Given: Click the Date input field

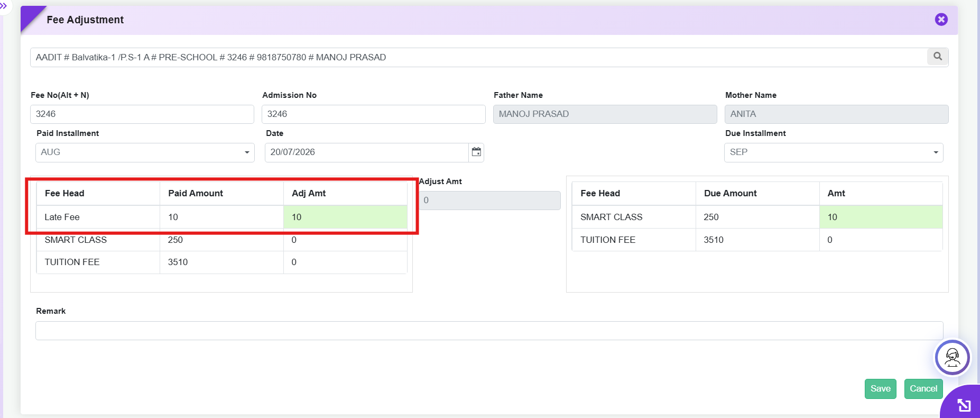Looking at the screenshot, I should click(367, 152).
